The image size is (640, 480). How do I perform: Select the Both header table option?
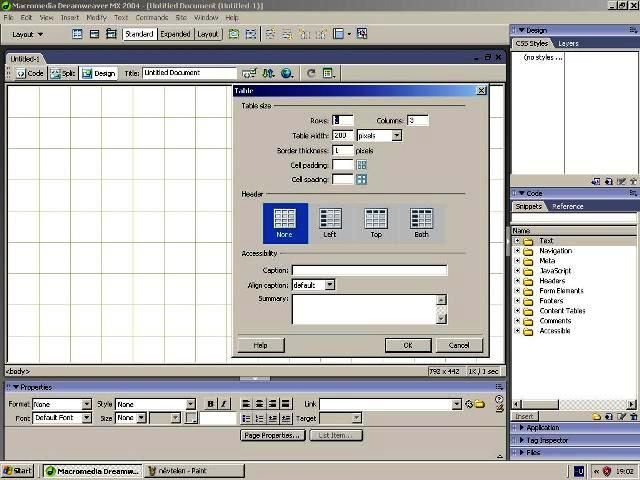[421, 222]
